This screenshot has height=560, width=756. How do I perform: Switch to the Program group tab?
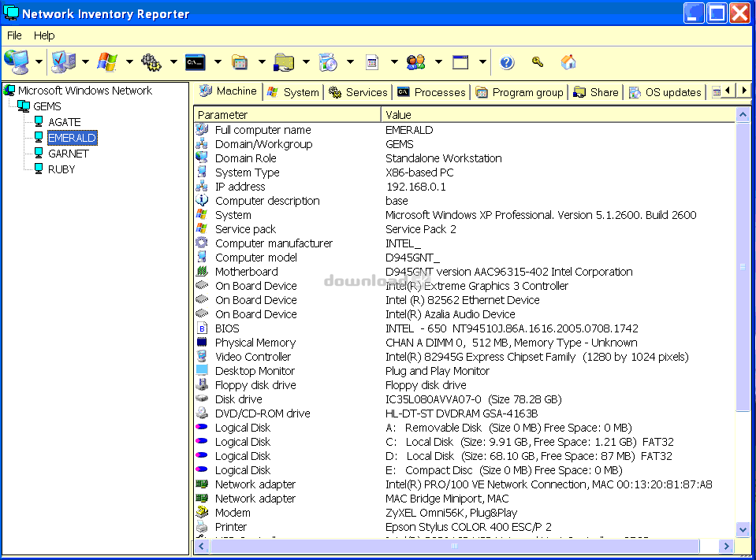tap(520, 92)
